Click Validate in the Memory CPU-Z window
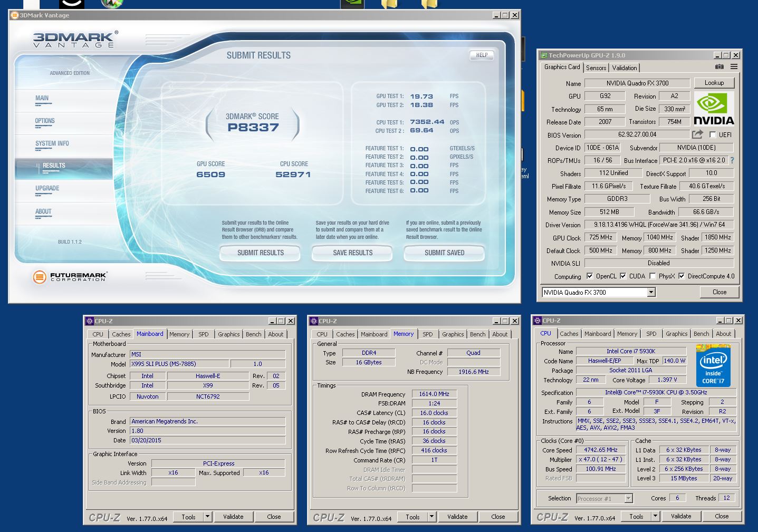Screen dimensions: 758x532 click(x=457, y=517)
